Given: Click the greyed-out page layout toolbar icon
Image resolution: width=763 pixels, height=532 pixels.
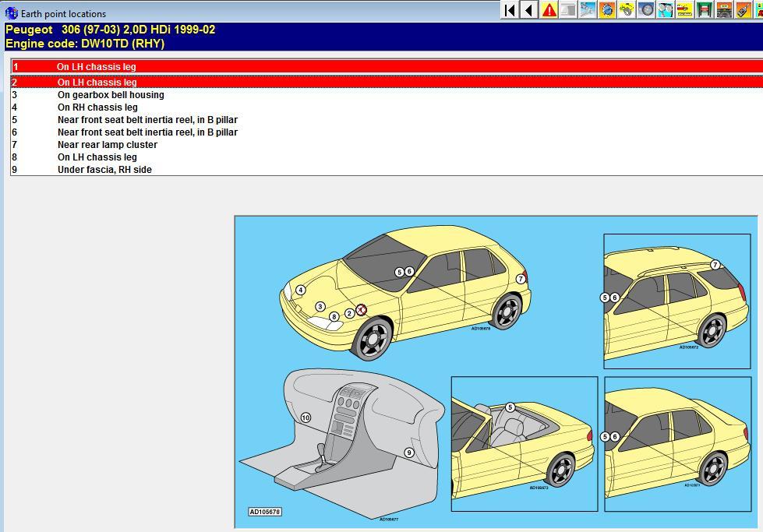Looking at the screenshot, I should pyautogui.click(x=568, y=10).
